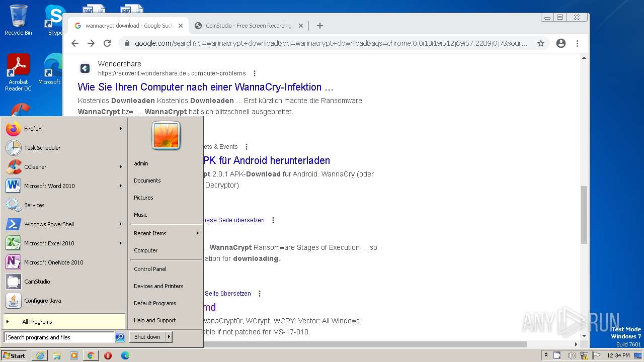Click the Chrome address bar URL
Image resolution: width=644 pixels, height=362 pixels.
click(331, 43)
